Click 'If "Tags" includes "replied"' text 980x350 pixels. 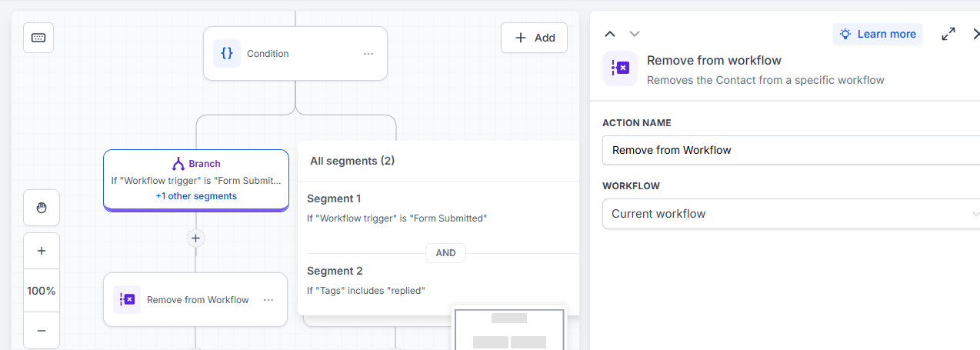tap(366, 291)
